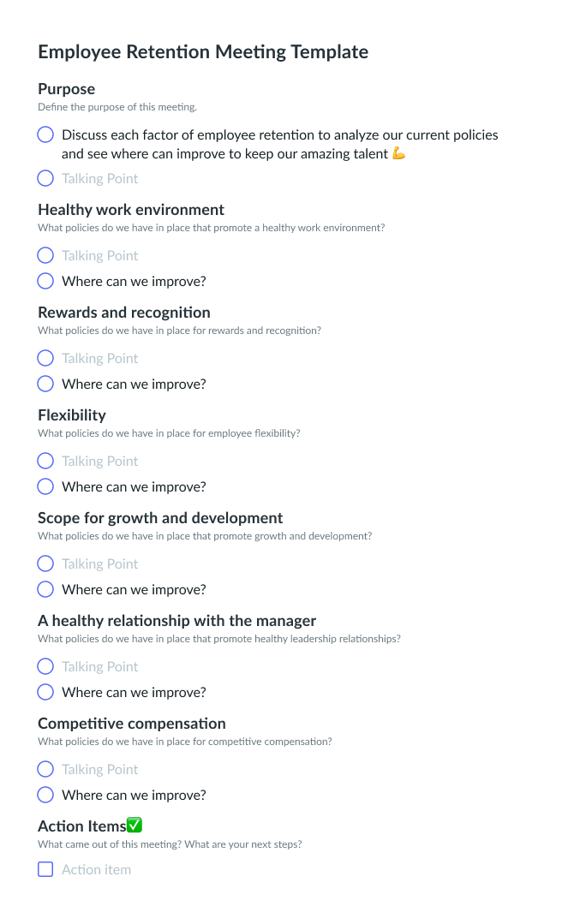Select the Rewards and recognition heading
The width and height of the screenshot is (586, 924).
(x=124, y=313)
